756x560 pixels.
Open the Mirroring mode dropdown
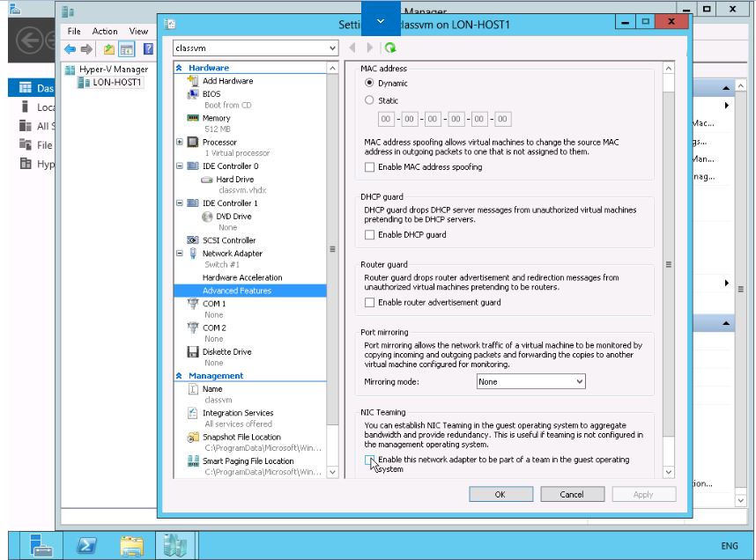click(530, 382)
